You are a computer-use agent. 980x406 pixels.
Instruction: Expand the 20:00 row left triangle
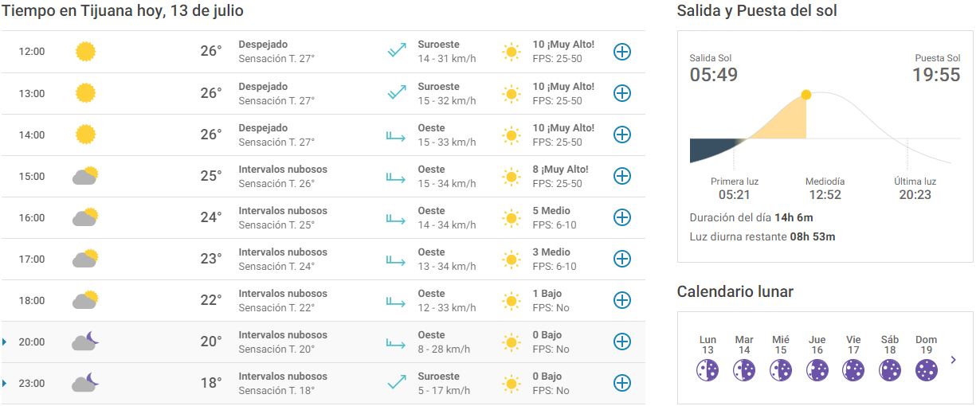point(5,342)
